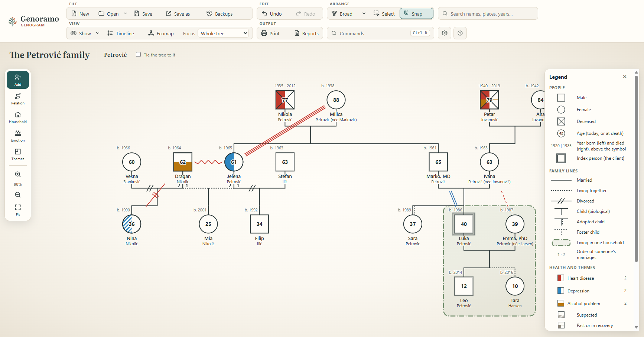Open the Timeline view
The image size is (644, 337).
coord(121,33)
